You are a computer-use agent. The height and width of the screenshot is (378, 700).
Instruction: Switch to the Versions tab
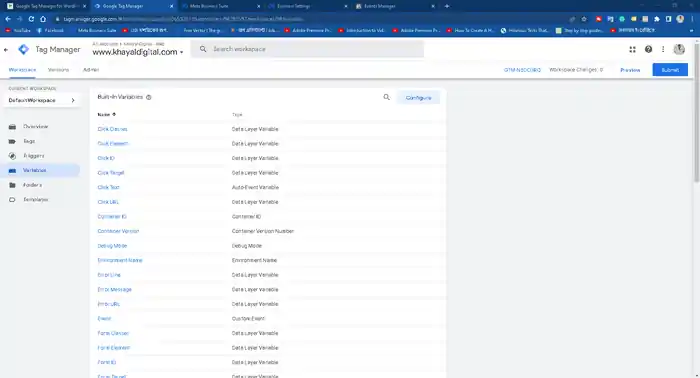[58, 70]
